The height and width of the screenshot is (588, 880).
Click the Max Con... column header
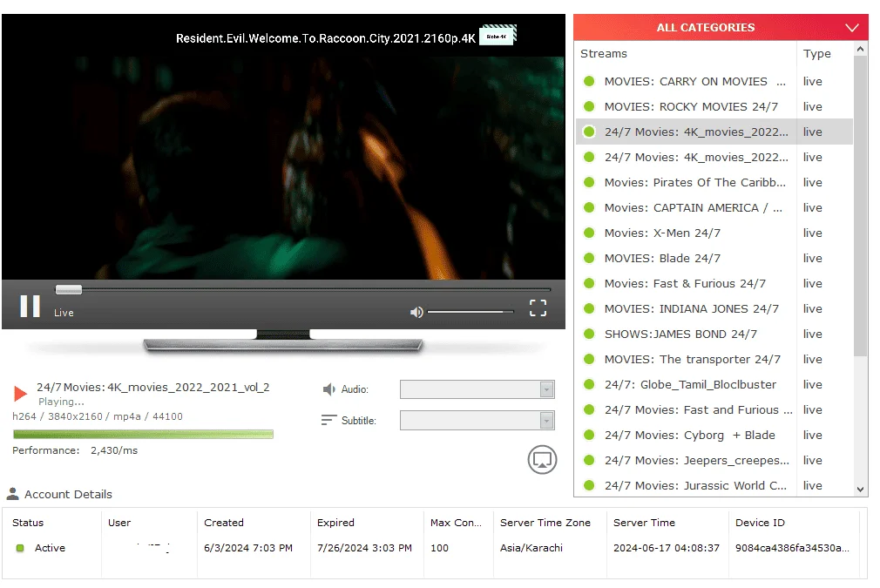[456, 523]
